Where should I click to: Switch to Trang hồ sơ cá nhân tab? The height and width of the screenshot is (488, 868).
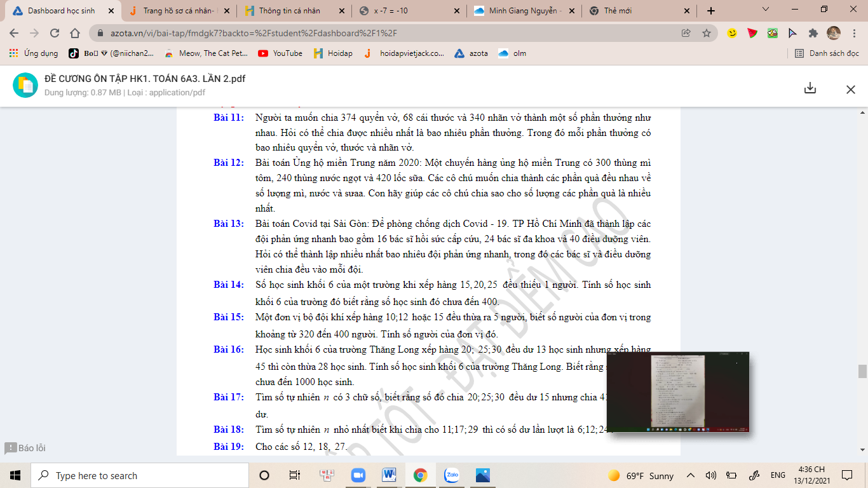point(179,11)
